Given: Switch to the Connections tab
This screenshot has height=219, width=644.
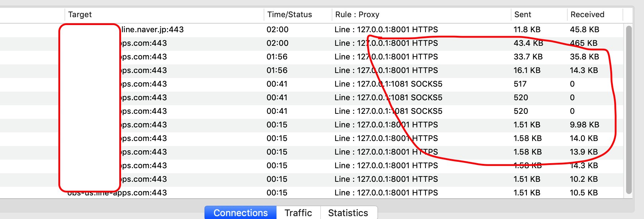Looking at the screenshot, I should point(241,213).
